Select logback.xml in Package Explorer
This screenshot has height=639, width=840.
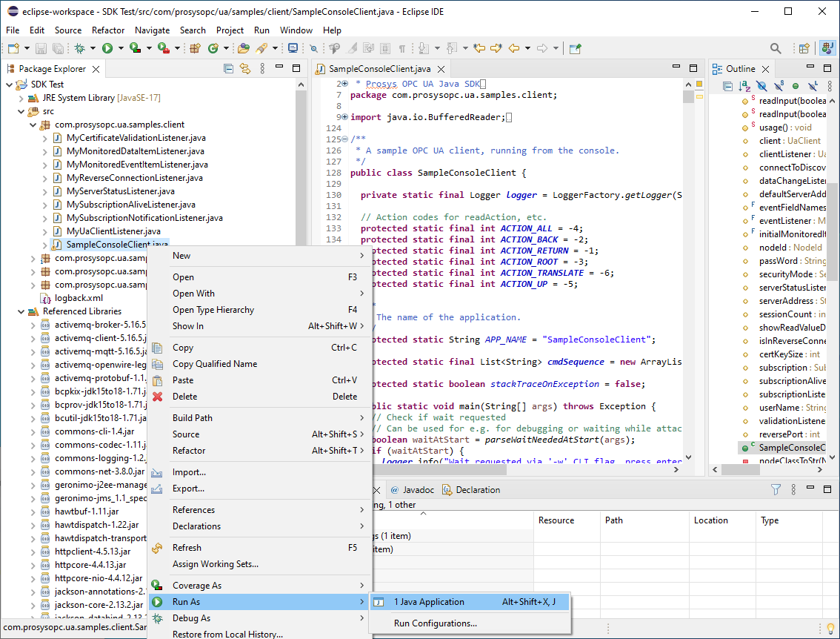79,298
